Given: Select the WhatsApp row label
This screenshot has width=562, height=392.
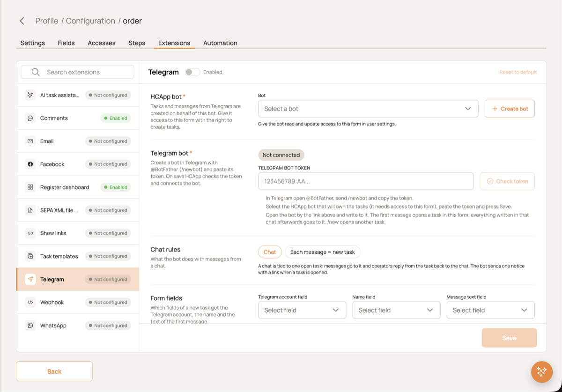Looking at the screenshot, I should click(x=53, y=325).
